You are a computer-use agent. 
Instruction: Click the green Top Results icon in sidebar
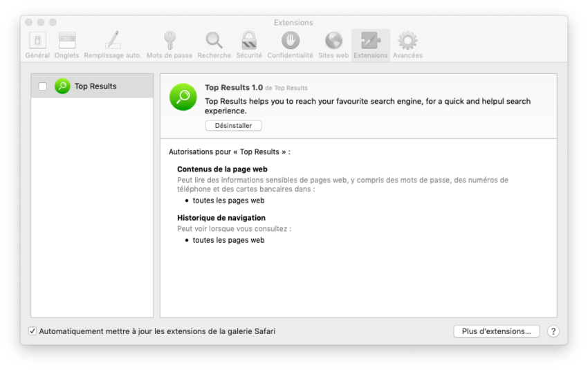(x=62, y=86)
